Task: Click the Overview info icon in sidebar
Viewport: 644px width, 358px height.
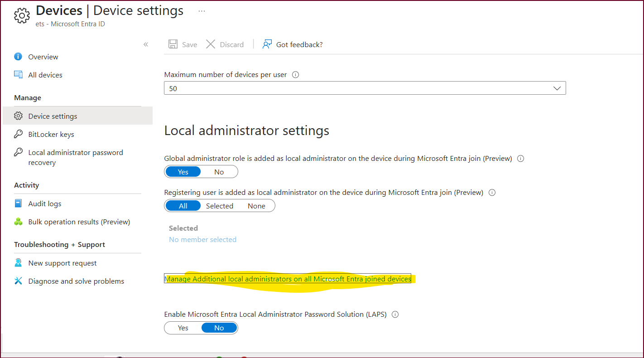Action: click(18, 57)
